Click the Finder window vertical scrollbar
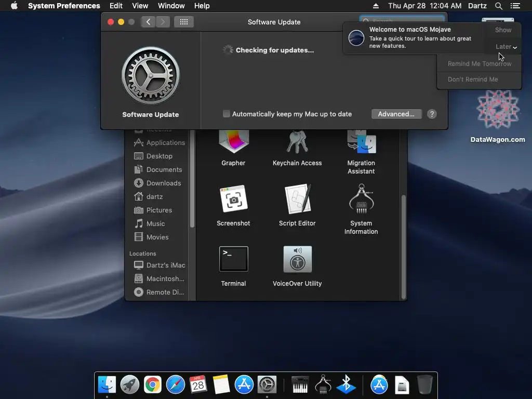The width and height of the screenshot is (532, 399). [403, 247]
